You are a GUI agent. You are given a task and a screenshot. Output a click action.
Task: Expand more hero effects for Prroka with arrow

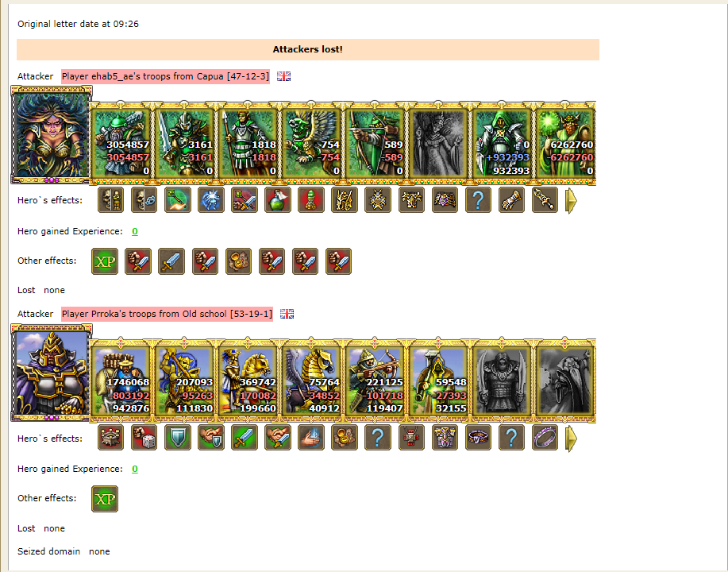pos(572,439)
